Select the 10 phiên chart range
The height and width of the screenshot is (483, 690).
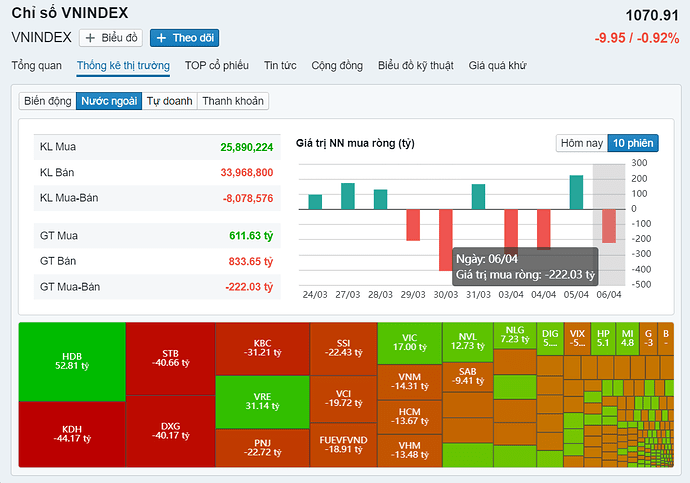tap(633, 143)
